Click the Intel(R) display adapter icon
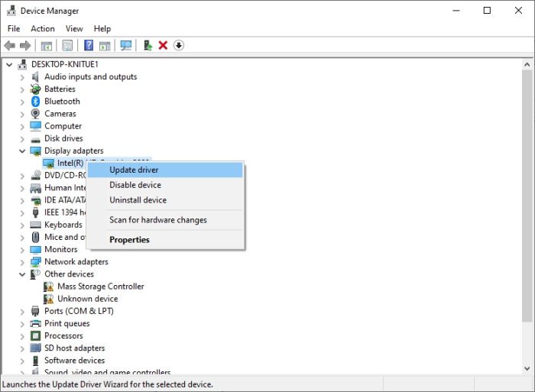 point(48,163)
